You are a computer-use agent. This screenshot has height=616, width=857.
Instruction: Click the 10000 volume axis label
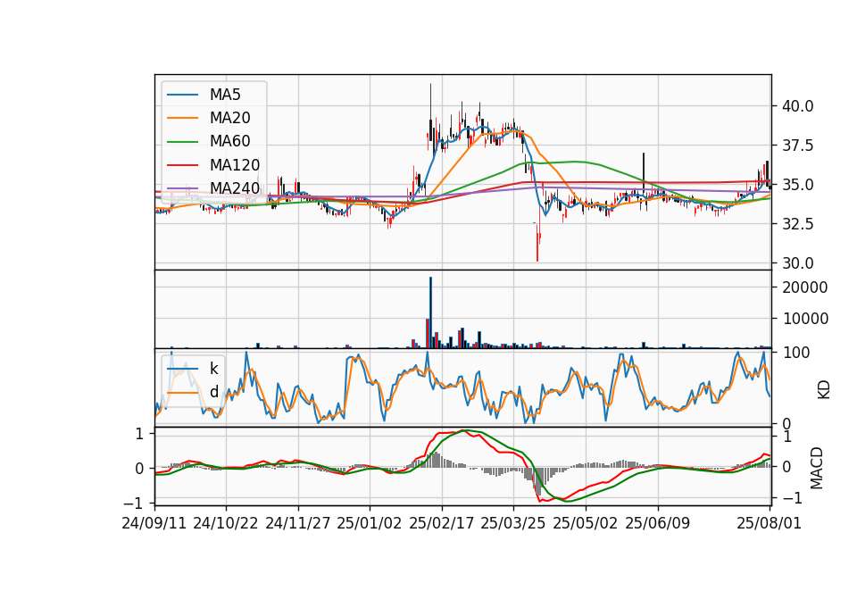click(805, 319)
